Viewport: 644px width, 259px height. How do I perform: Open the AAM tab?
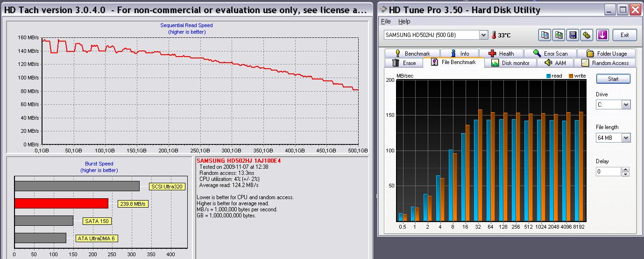(555, 63)
